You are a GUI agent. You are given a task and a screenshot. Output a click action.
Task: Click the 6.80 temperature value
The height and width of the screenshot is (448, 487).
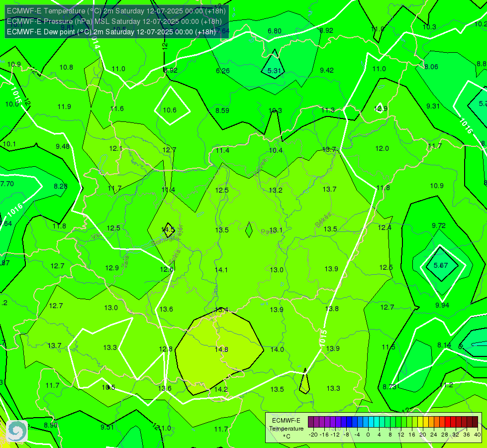click(x=275, y=31)
